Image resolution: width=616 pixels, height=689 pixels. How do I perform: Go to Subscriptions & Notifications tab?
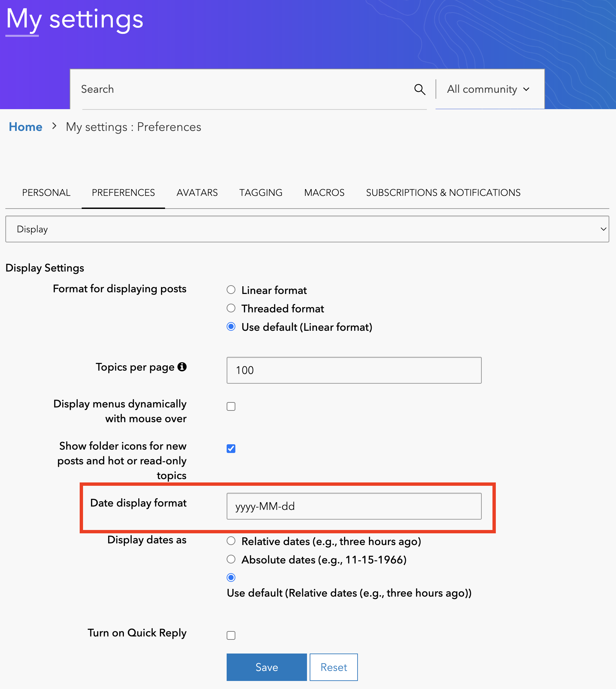pos(443,193)
